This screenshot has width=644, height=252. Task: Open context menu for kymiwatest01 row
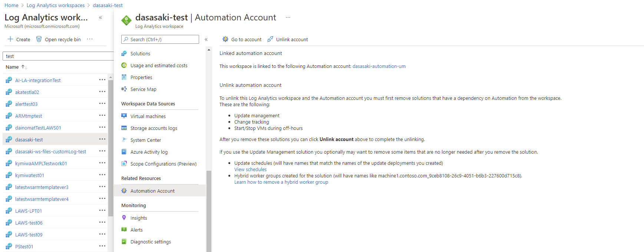click(102, 175)
